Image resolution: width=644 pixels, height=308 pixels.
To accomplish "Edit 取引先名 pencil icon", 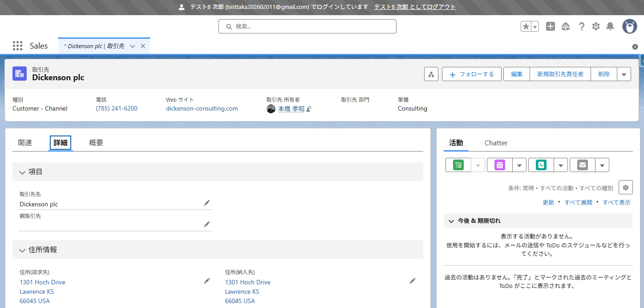I will pyautogui.click(x=207, y=203).
